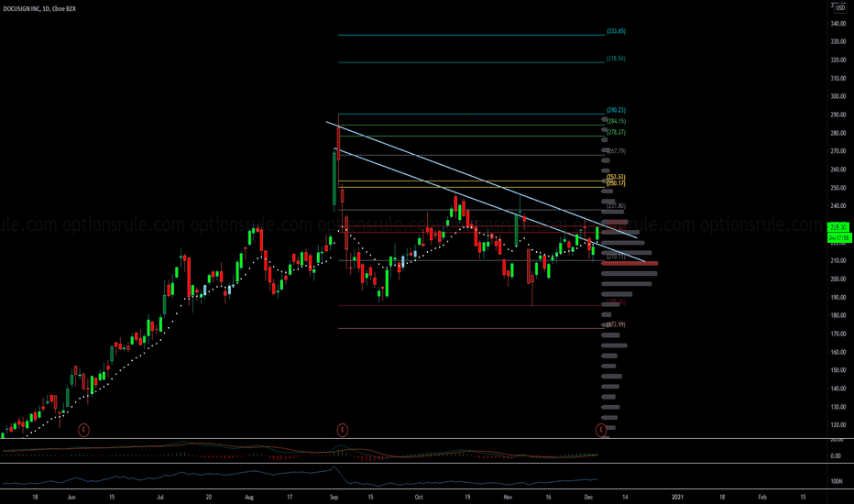Click the Aug label on time axis

click(x=249, y=497)
